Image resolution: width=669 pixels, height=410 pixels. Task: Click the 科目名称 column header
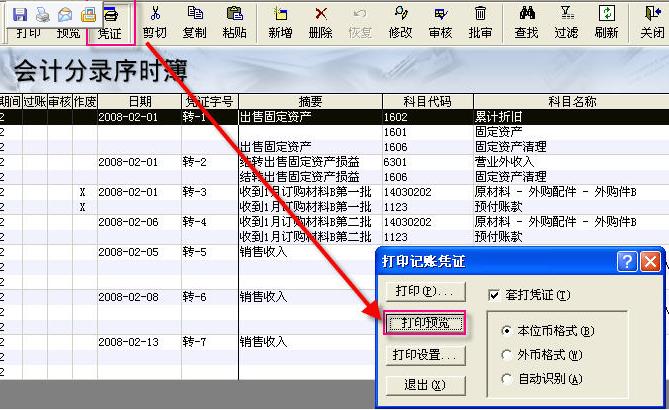[x=571, y=102]
